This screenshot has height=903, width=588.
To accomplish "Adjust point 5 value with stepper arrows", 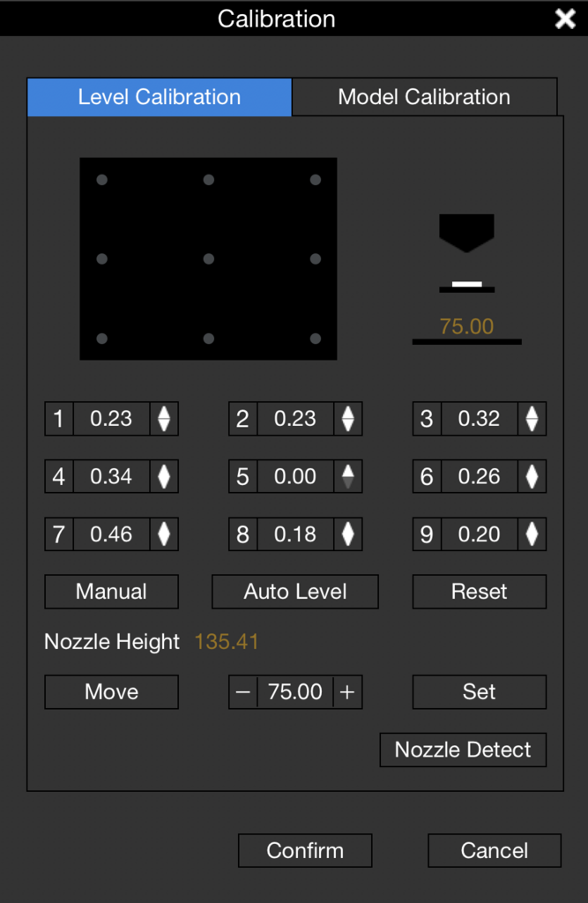I will pyautogui.click(x=348, y=476).
